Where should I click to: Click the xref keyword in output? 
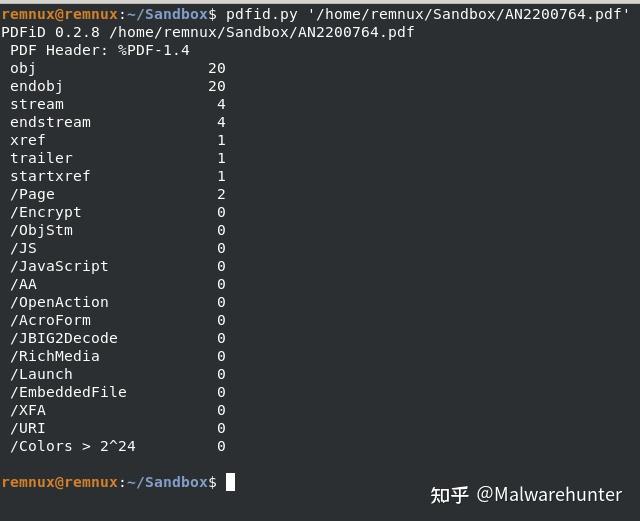28,140
